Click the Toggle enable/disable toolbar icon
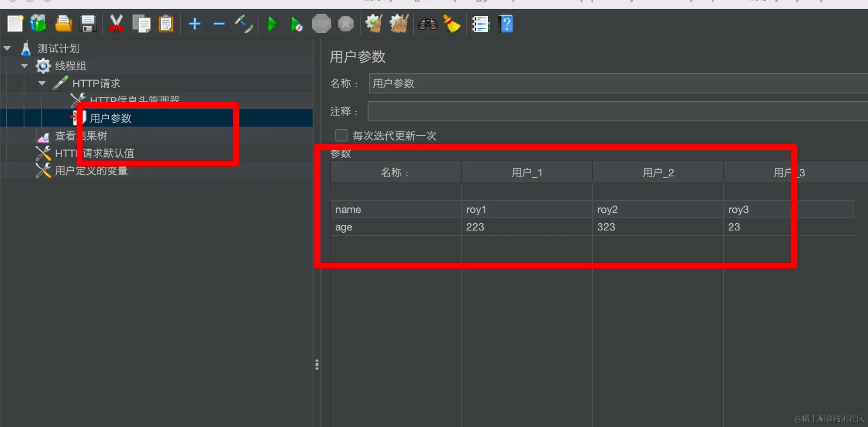The image size is (868, 427). (x=244, y=24)
